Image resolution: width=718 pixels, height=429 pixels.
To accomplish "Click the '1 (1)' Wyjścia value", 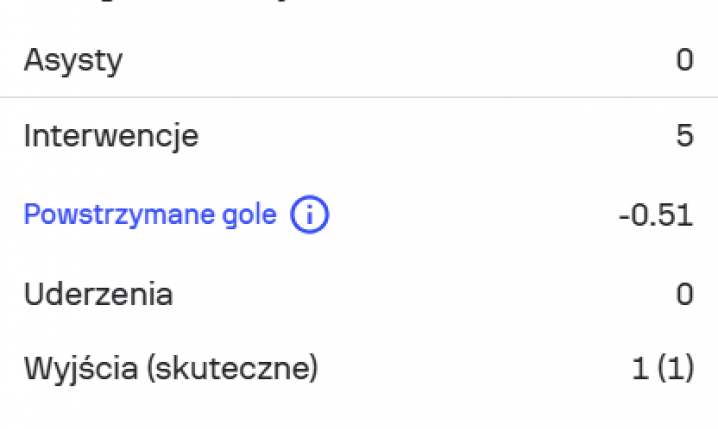I will click(663, 369).
